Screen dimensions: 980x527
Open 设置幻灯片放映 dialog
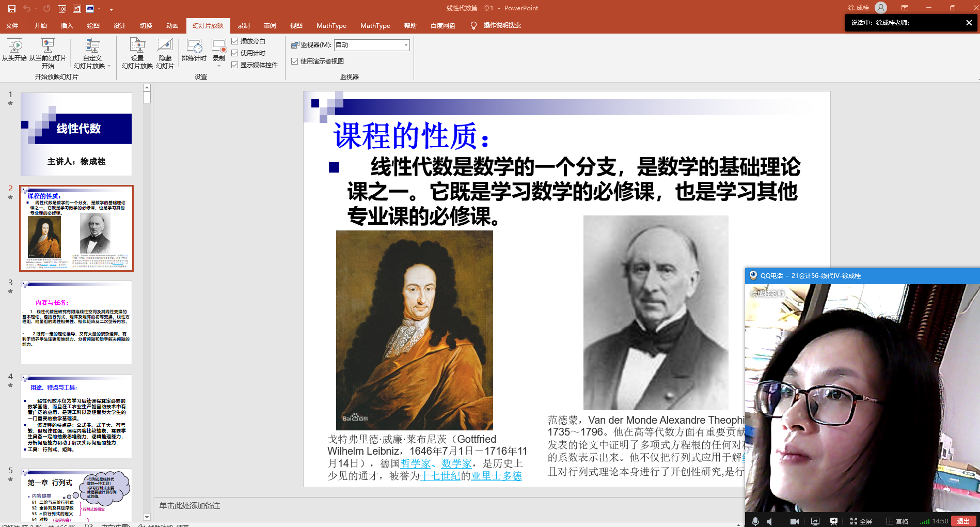point(137,54)
